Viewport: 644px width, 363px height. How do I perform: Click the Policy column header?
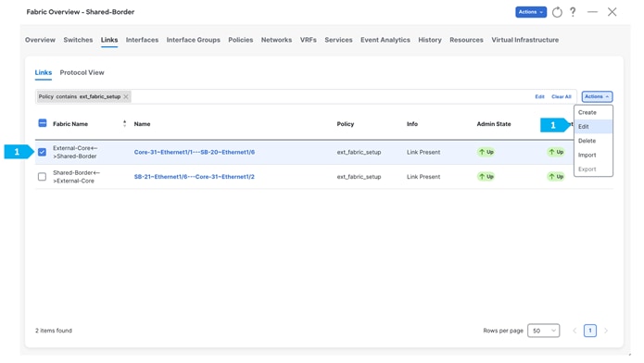pos(346,123)
